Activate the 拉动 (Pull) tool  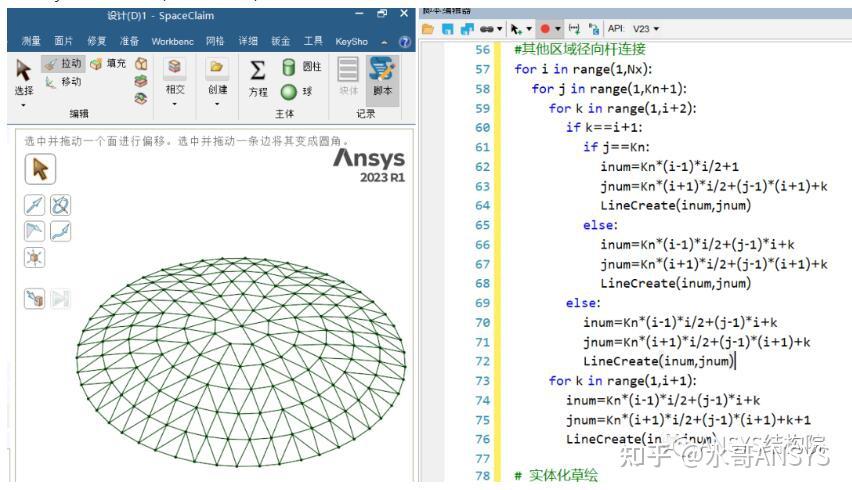coord(63,64)
